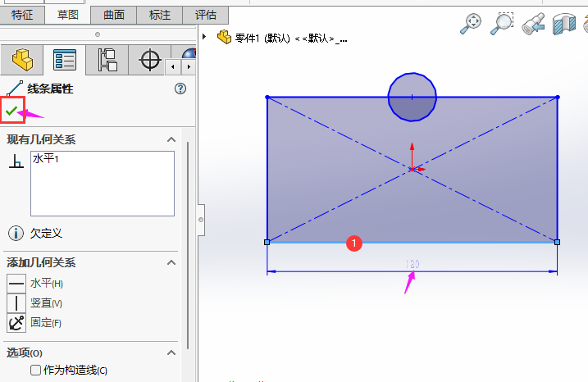Click the 欠定义 info icon
This screenshot has height=382, width=588.
pyautogui.click(x=16, y=233)
